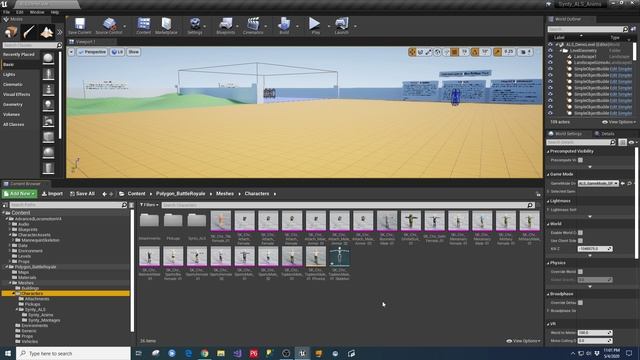Toggle the Override Default Broadphase checkbox

point(580,303)
